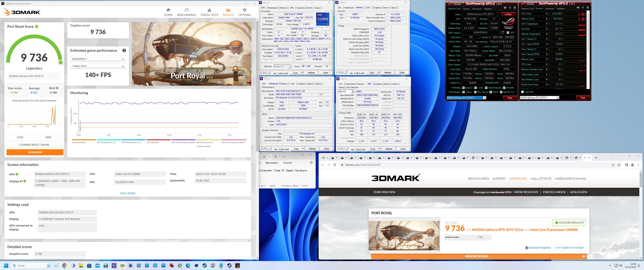
Task: Click Zum Vergleich hinzufügen button
Action: (569, 248)
